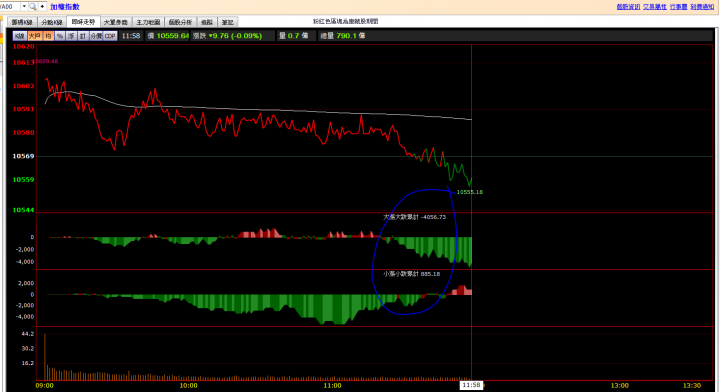Open the stock code dropdown arrow
This screenshot has height=392, width=720.
(x=24, y=6)
